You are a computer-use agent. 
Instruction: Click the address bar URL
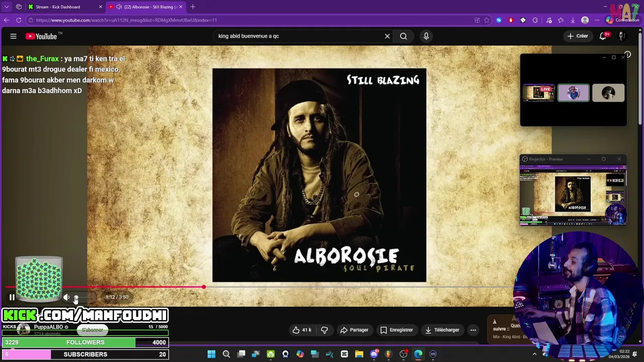point(126,20)
